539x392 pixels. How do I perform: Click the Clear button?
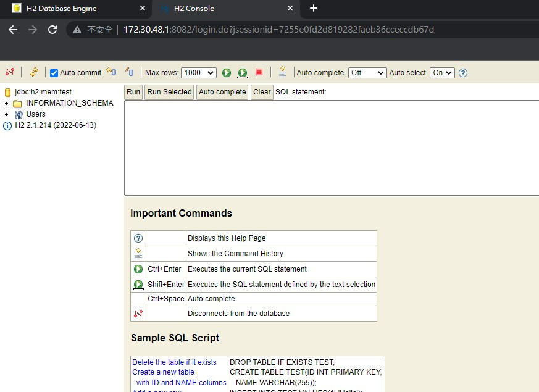click(262, 92)
